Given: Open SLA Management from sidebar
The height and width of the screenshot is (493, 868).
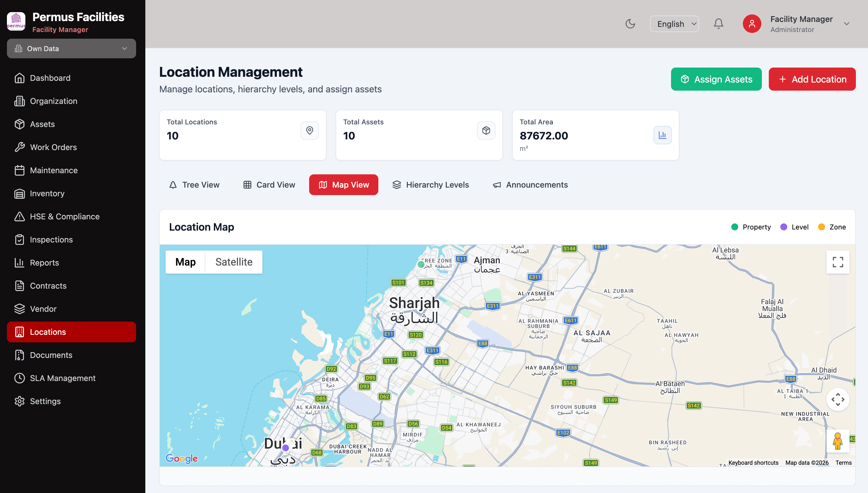Looking at the screenshot, I should 63,378.
